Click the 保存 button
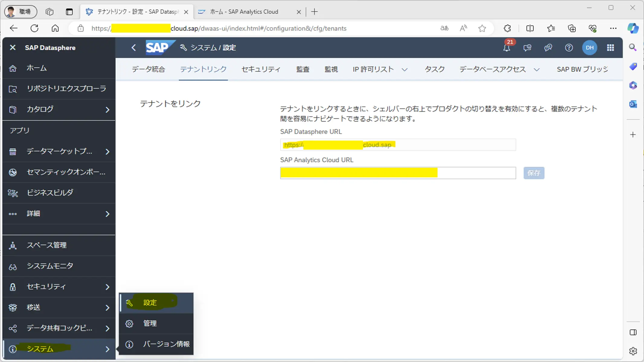 click(x=534, y=173)
